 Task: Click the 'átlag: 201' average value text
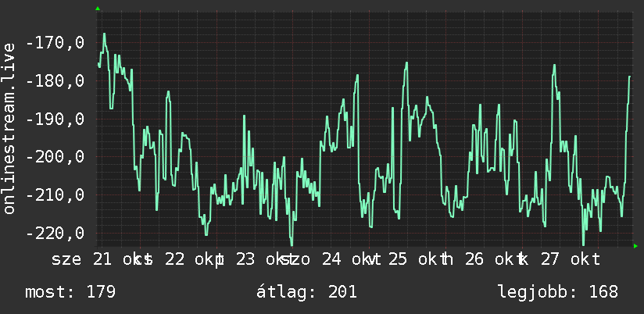(306, 292)
